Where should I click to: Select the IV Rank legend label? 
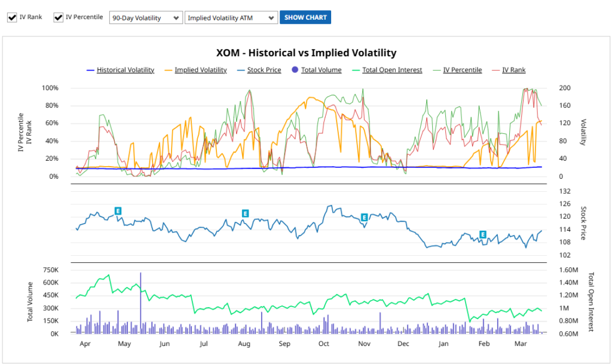[513, 70]
